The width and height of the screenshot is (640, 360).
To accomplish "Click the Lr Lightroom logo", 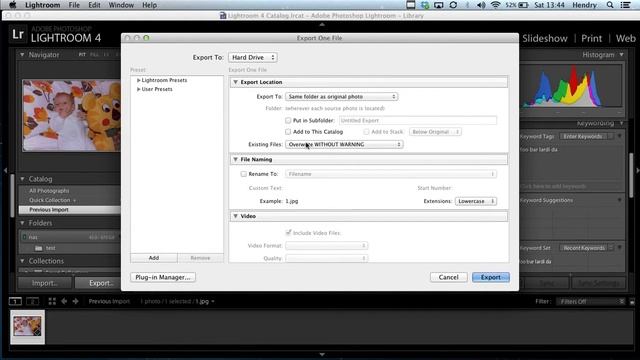I will tap(18, 34).
